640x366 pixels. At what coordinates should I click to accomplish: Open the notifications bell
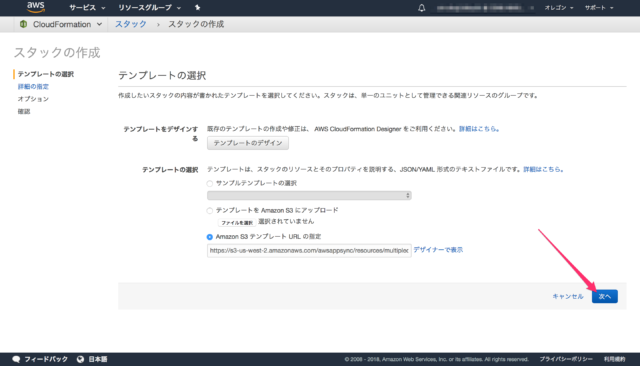(422, 8)
